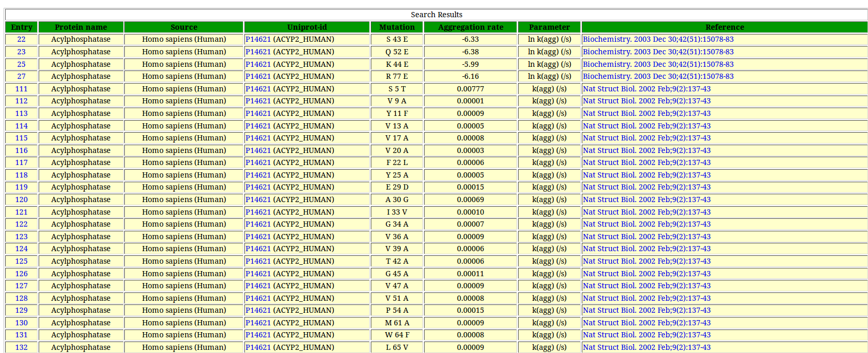Screen dimensions: 868x353
Task: Open Biochemistry 2003 reference for R 77 E
Action: tap(658, 76)
